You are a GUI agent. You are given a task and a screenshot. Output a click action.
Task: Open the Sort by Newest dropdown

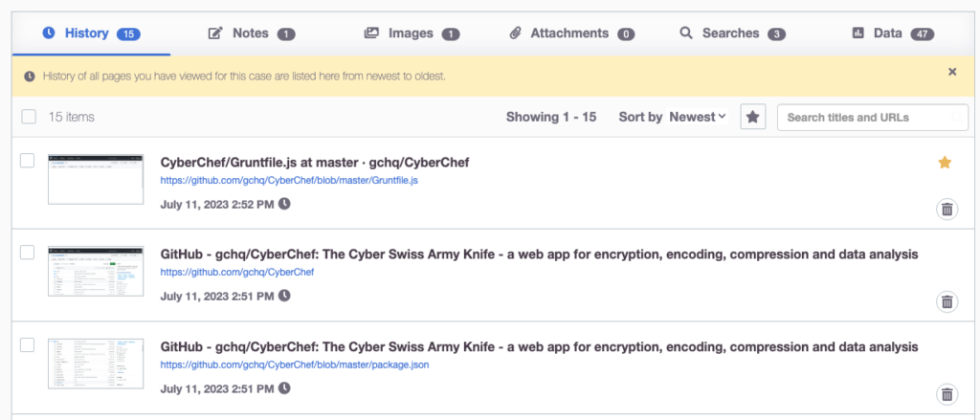[x=697, y=117]
